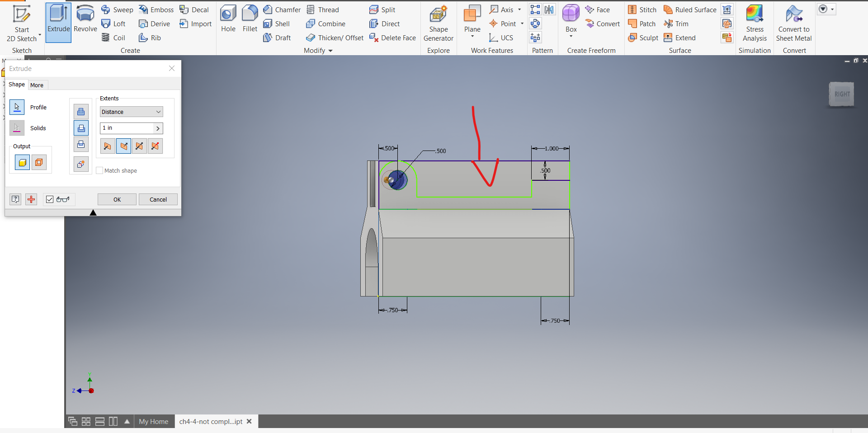The width and height of the screenshot is (868, 433).
Task: Open the Axis dropdown arrow
Action: tap(519, 9)
